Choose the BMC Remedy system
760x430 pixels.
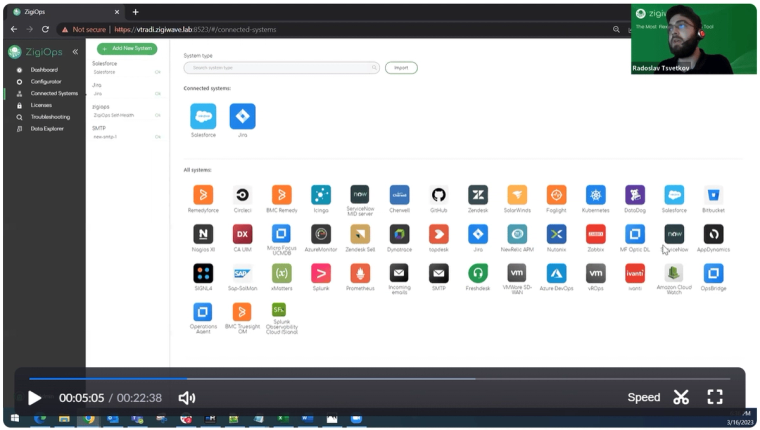click(x=282, y=195)
